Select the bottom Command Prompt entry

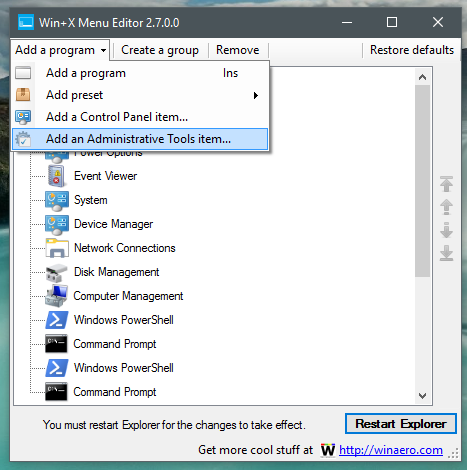pos(115,392)
